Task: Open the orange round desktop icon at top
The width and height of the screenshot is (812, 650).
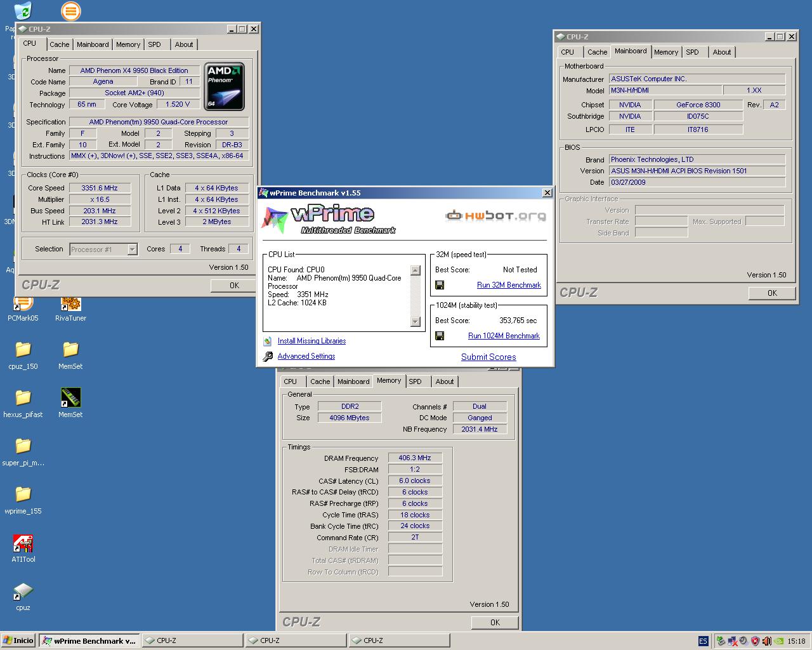Action: (70, 11)
